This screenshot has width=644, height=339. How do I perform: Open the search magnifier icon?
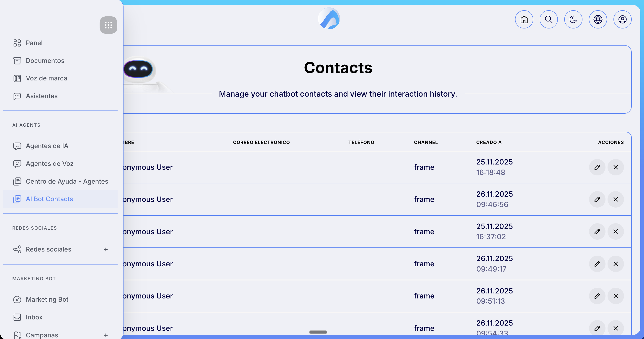point(549,19)
